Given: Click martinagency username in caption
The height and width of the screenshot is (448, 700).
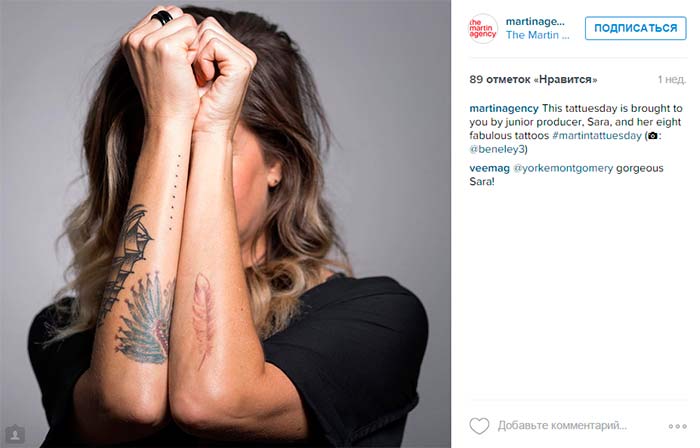Looking at the screenshot, I should [x=504, y=108].
